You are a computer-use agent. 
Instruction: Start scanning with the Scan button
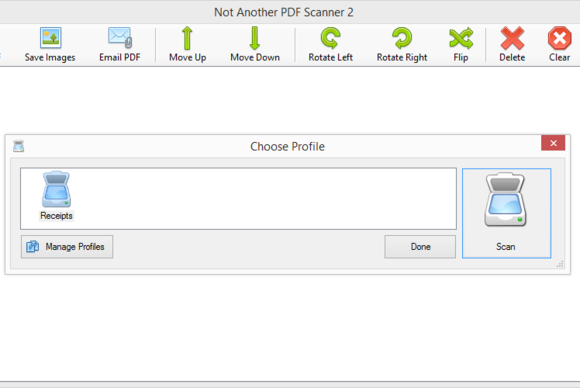pos(506,213)
